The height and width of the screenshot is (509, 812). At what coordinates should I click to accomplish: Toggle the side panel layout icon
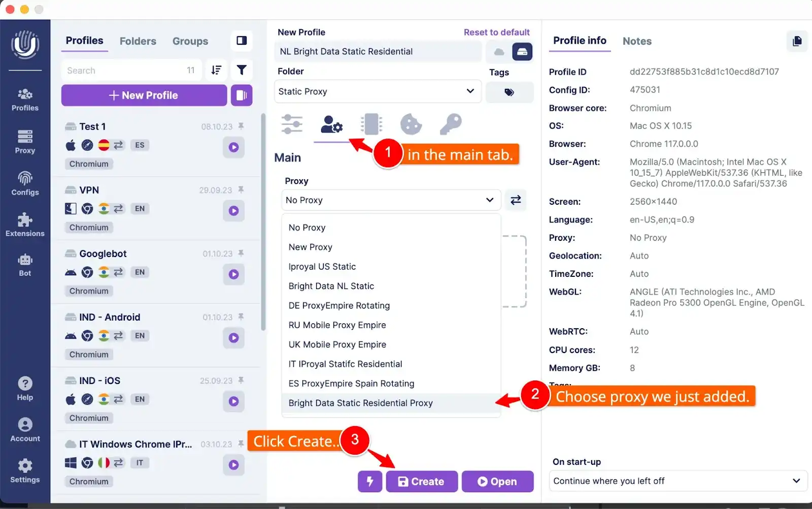click(242, 41)
